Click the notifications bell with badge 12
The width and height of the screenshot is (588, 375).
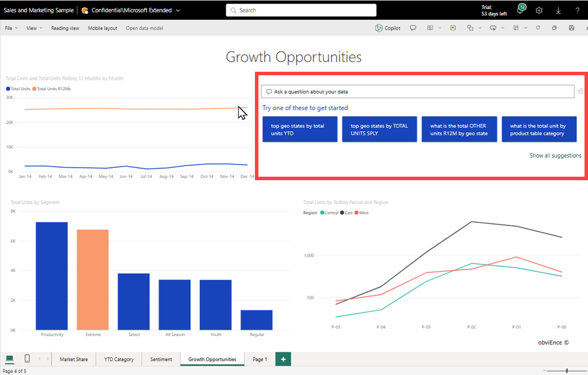519,9
